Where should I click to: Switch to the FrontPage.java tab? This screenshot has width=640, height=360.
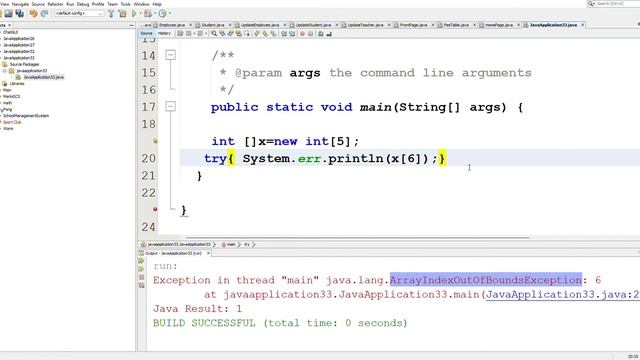point(413,25)
